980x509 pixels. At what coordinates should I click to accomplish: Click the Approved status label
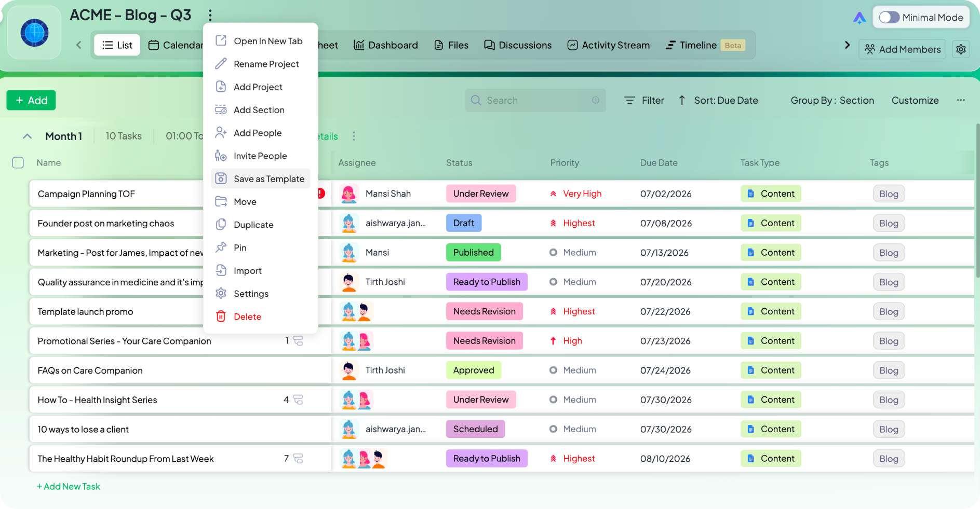474,370
